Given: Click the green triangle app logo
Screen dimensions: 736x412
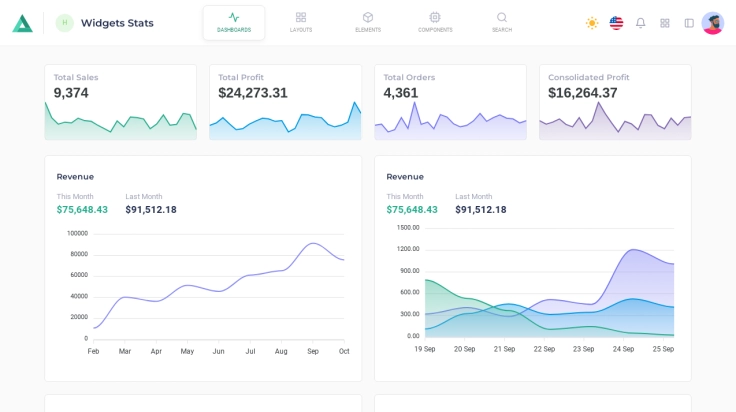Looking at the screenshot, I should pyautogui.click(x=22, y=23).
